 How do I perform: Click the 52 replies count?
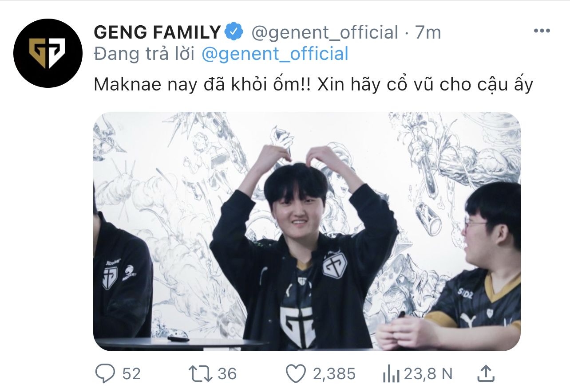coord(131,374)
